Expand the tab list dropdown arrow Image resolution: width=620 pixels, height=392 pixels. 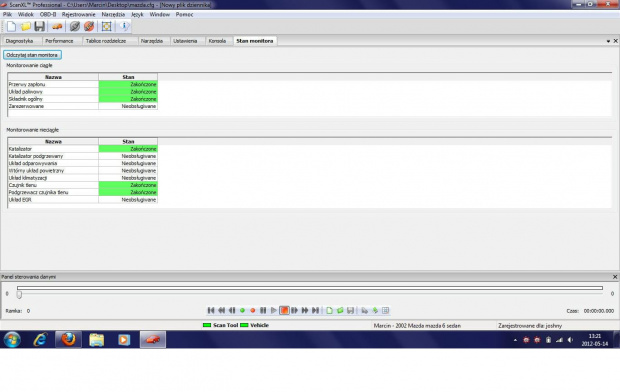coord(608,41)
